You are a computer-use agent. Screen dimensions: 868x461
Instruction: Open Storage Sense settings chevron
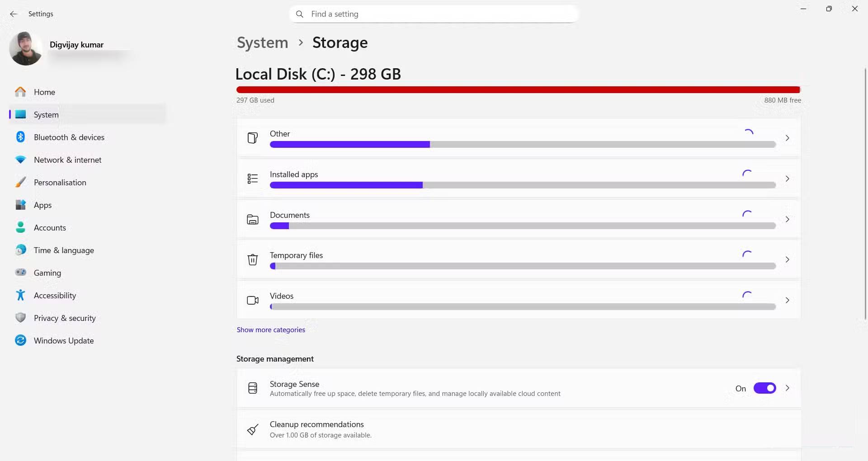[787, 388]
